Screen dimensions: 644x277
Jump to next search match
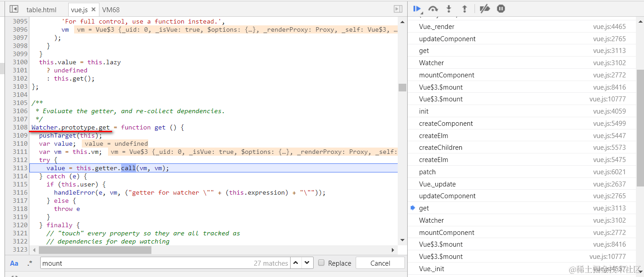pyautogui.click(x=307, y=263)
